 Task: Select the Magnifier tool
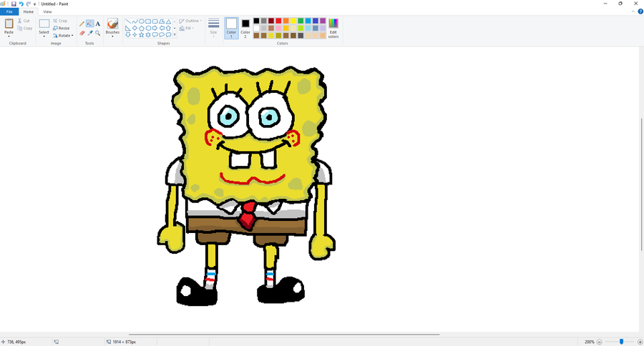(98, 34)
